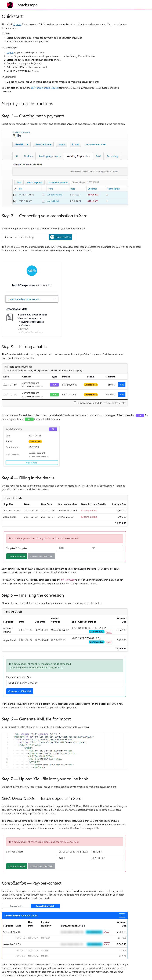This screenshot has height=980, width=152.
Task: Open the Select another organisation dropdown
Action: (x=32, y=299)
